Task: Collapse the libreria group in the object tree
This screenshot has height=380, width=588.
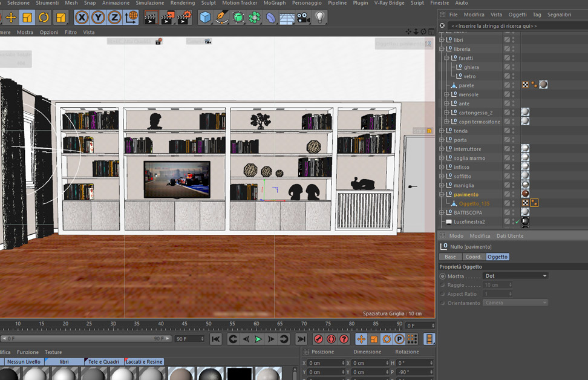Action: click(442, 49)
